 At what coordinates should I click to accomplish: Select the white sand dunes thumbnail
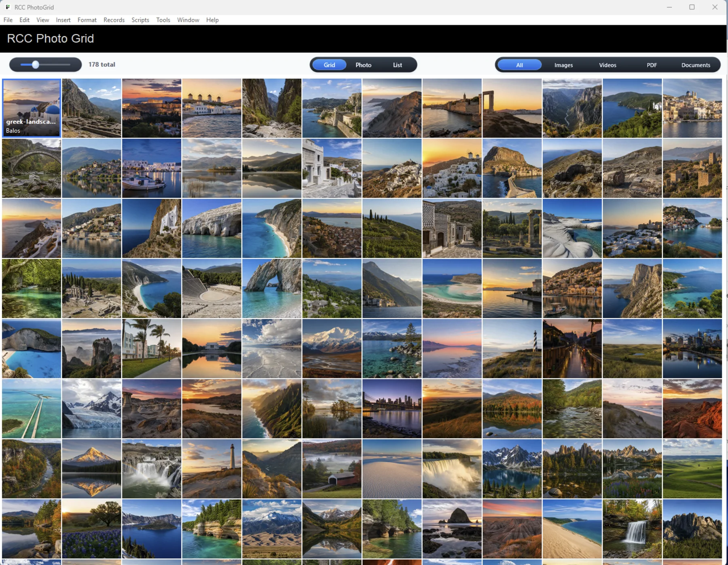tap(392, 469)
